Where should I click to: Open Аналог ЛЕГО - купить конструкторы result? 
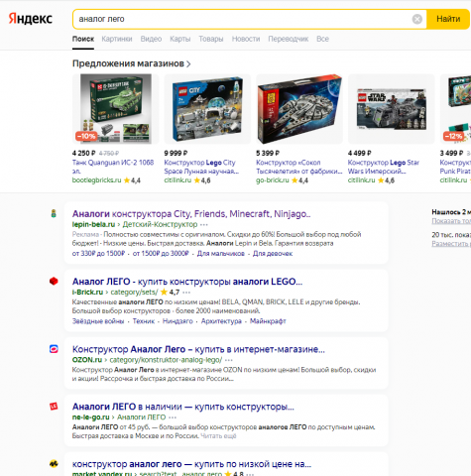(187, 282)
